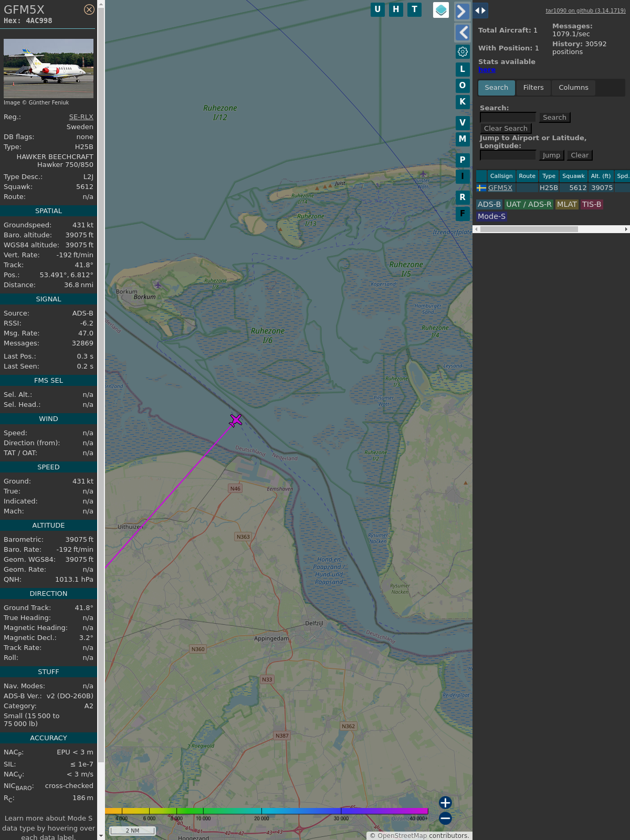Screen dimensions: 630x840
Task: Toggle the Mode-S source legend
Action: click(x=491, y=216)
